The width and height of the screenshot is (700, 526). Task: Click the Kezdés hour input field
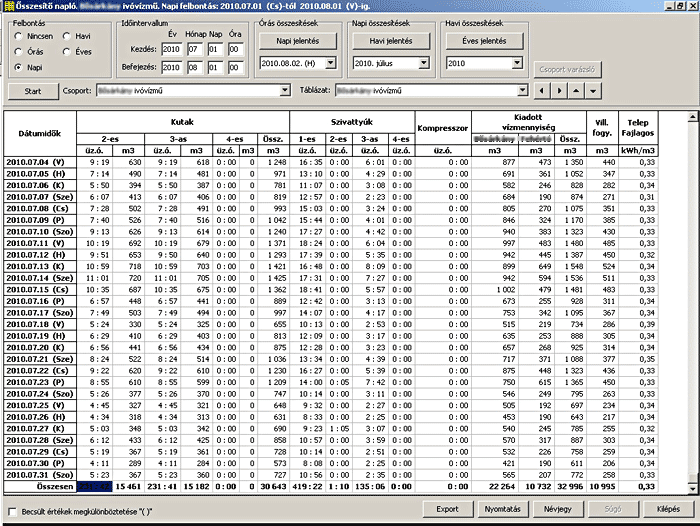pyautogui.click(x=236, y=49)
